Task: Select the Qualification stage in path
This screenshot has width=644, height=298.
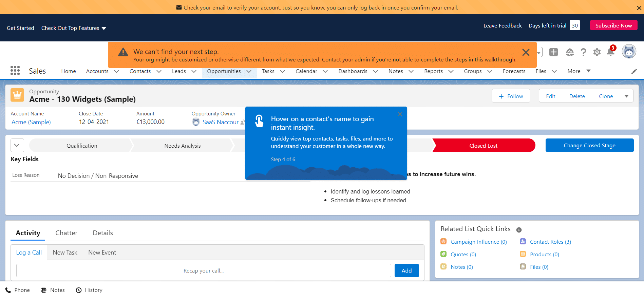Action: point(82,146)
